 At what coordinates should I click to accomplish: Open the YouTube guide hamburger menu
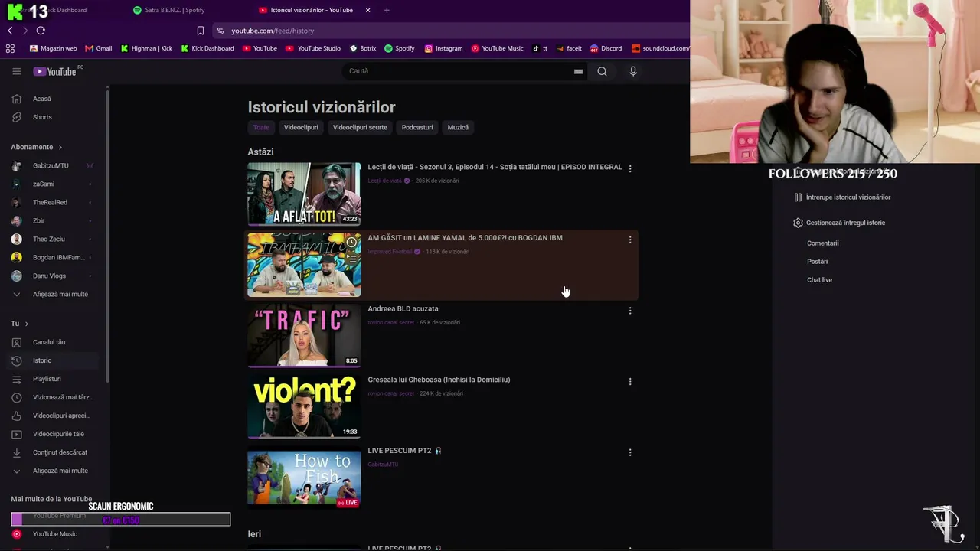[x=16, y=71]
